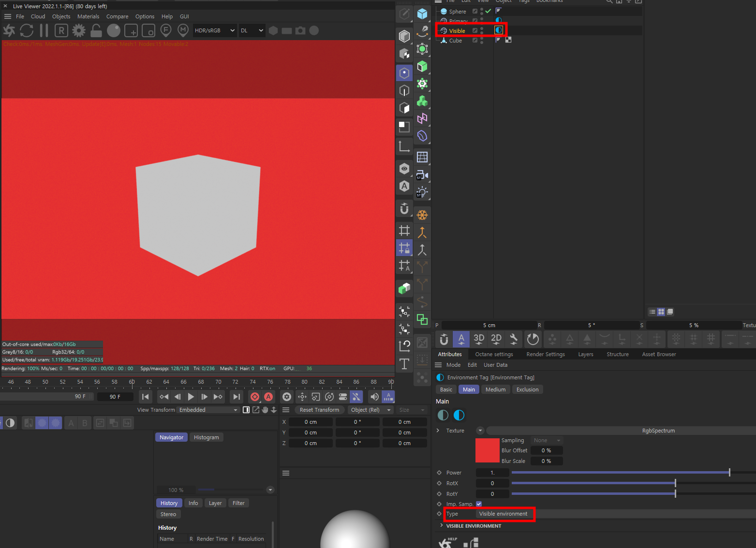
Task: Pause the Live Viewer render
Action: 44,30
